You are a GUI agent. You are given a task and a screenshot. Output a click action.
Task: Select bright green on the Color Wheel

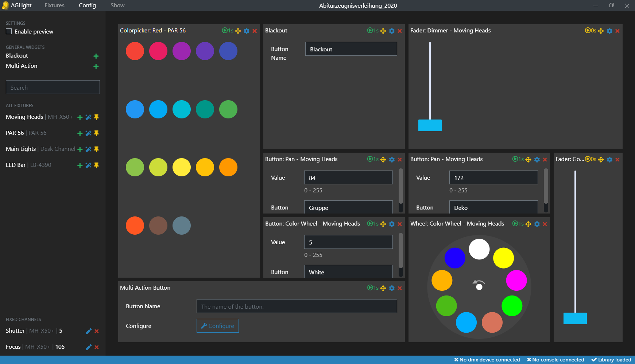pos(512,306)
